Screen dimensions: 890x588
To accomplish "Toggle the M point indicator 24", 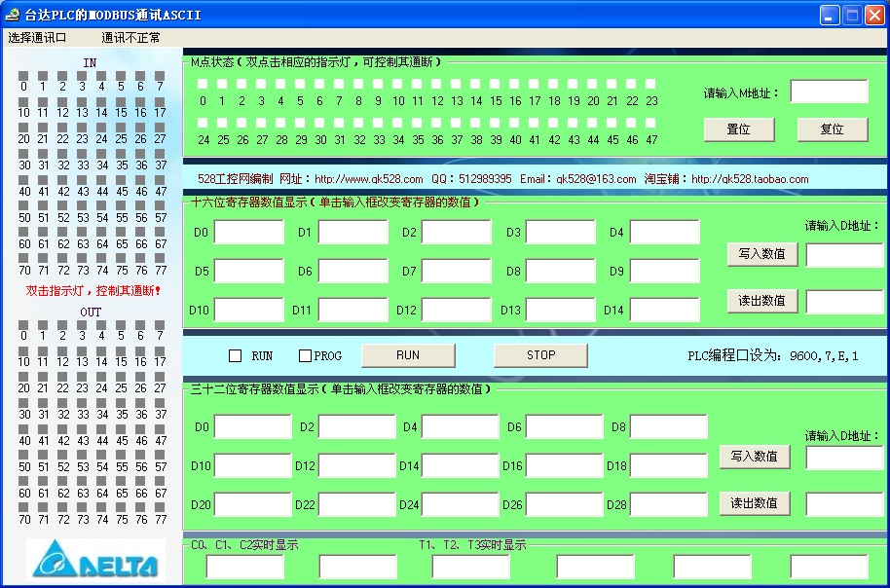I will tap(204, 124).
